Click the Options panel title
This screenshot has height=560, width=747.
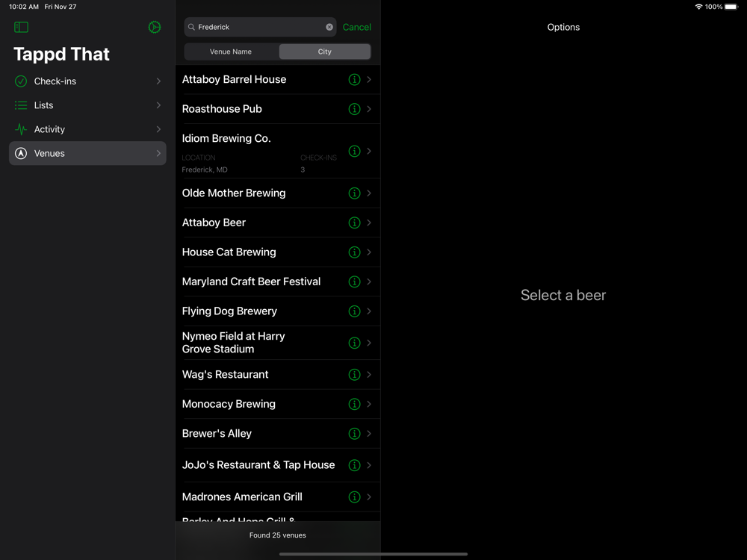coord(563,27)
